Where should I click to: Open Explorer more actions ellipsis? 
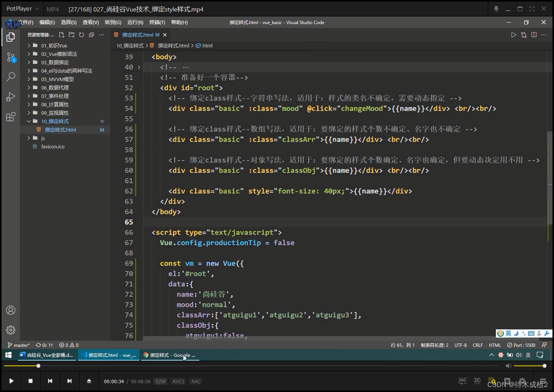101,35
